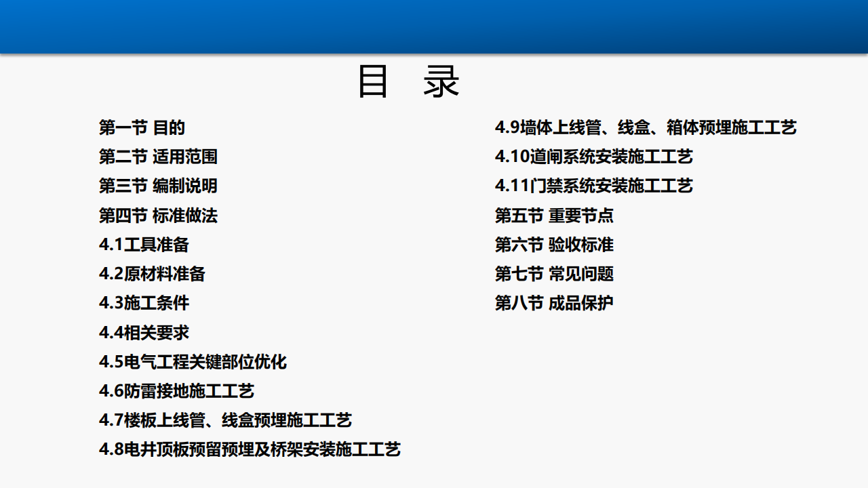Select the 4.2原材料准备 item

click(x=152, y=274)
